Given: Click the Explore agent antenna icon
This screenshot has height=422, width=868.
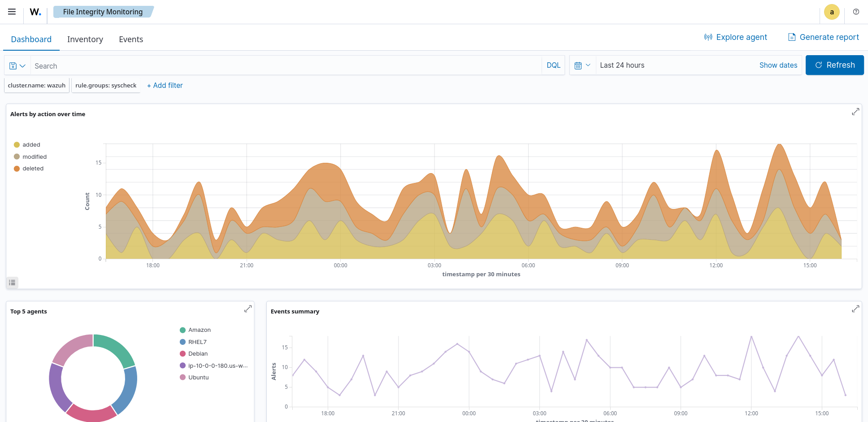Looking at the screenshot, I should [707, 37].
